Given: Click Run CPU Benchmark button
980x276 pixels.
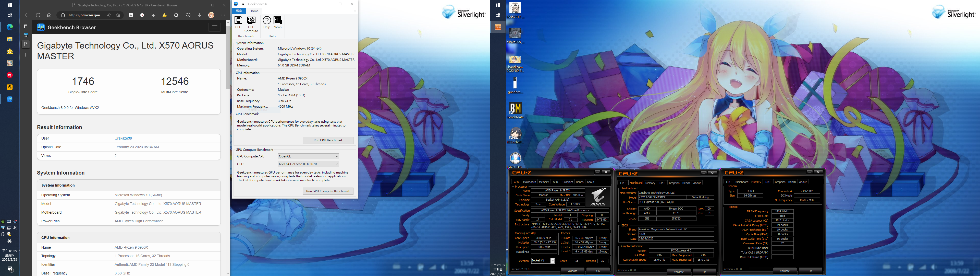Looking at the screenshot, I should pyautogui.click(x=328, y=140).
